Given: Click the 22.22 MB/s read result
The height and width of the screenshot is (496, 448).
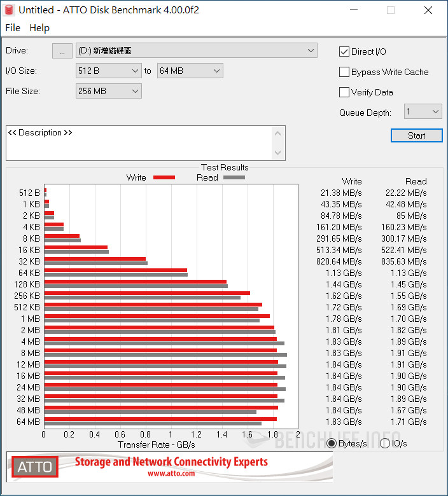Looking at the screenshot, I should point(406,193).
